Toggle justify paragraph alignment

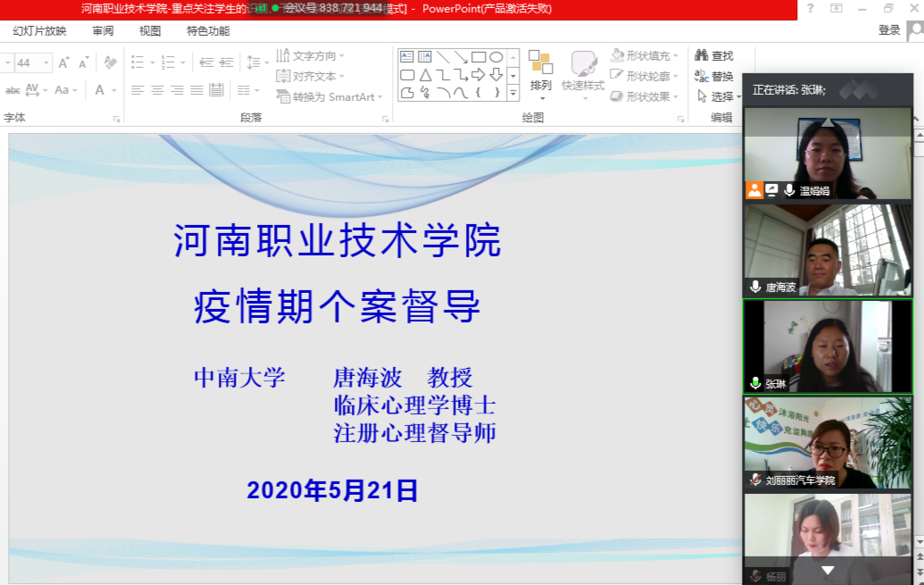[196, 90]
